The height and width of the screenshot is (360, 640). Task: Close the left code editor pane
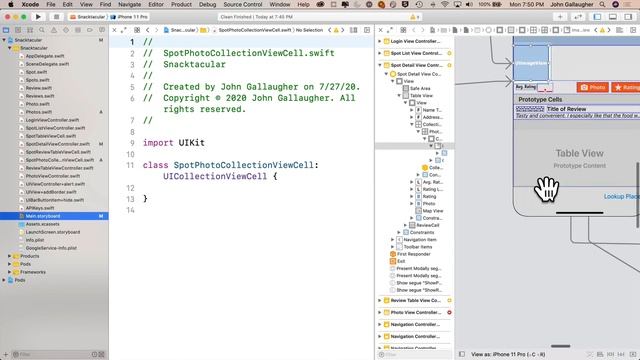[x=115, y=30]
